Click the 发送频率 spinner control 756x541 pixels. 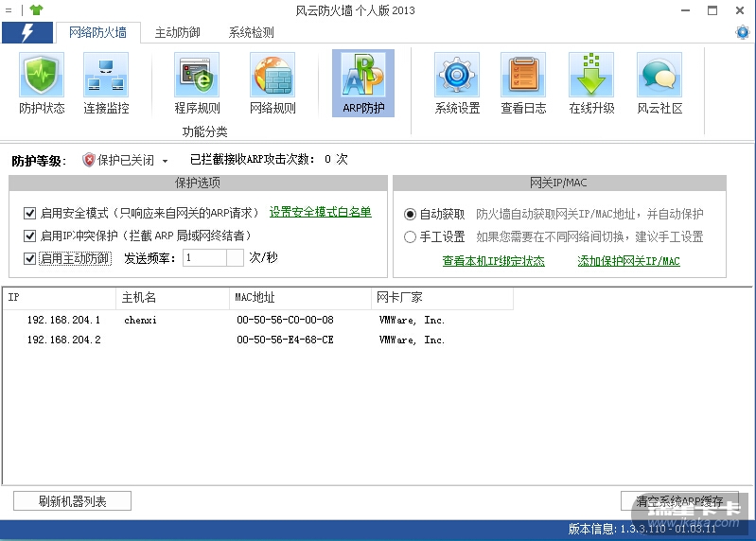point(235,258)
